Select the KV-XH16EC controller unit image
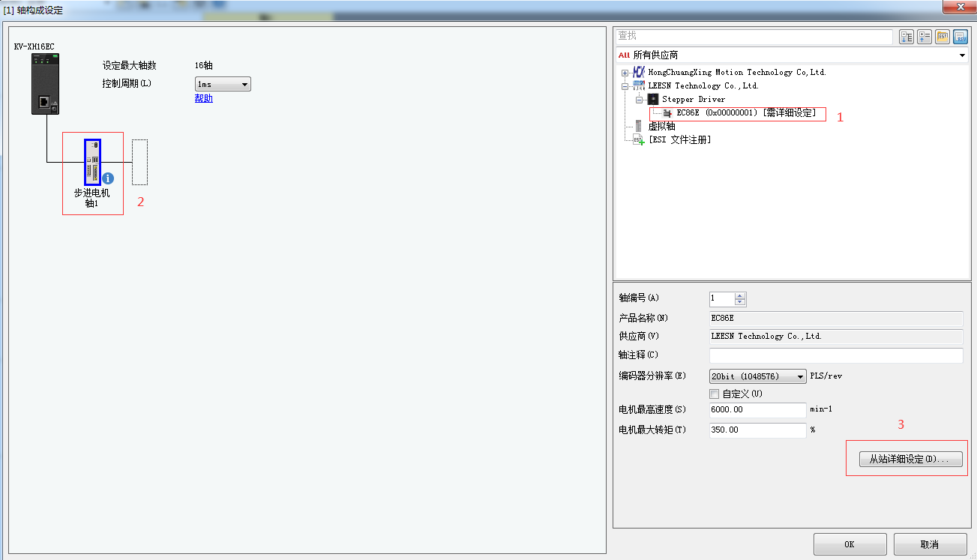This screenshot has height=560, width=977. click(x=45, y=85)
